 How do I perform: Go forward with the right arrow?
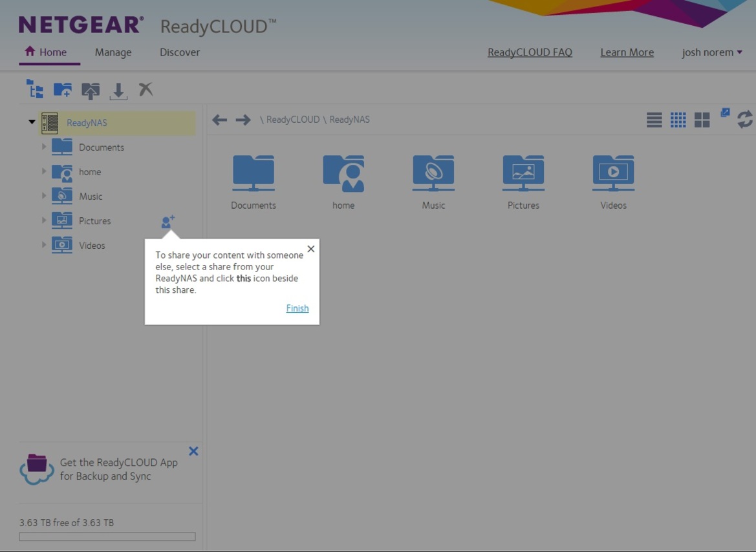point(243,120)
